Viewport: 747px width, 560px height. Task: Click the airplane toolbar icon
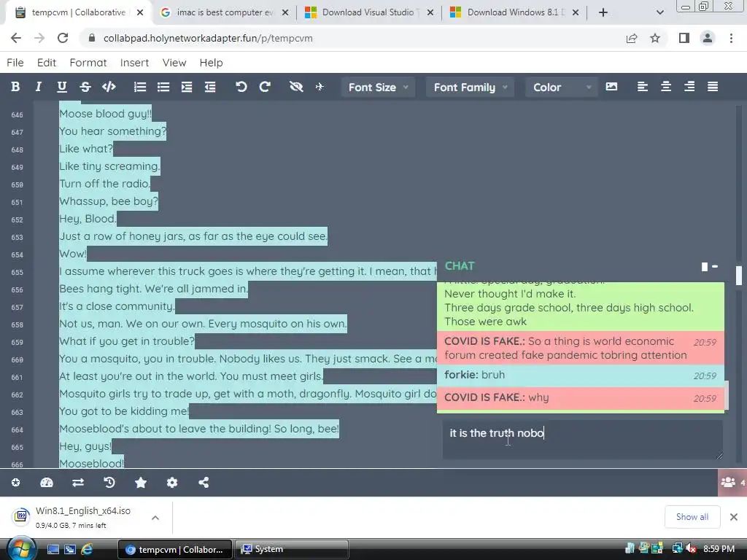click(320, 87)
